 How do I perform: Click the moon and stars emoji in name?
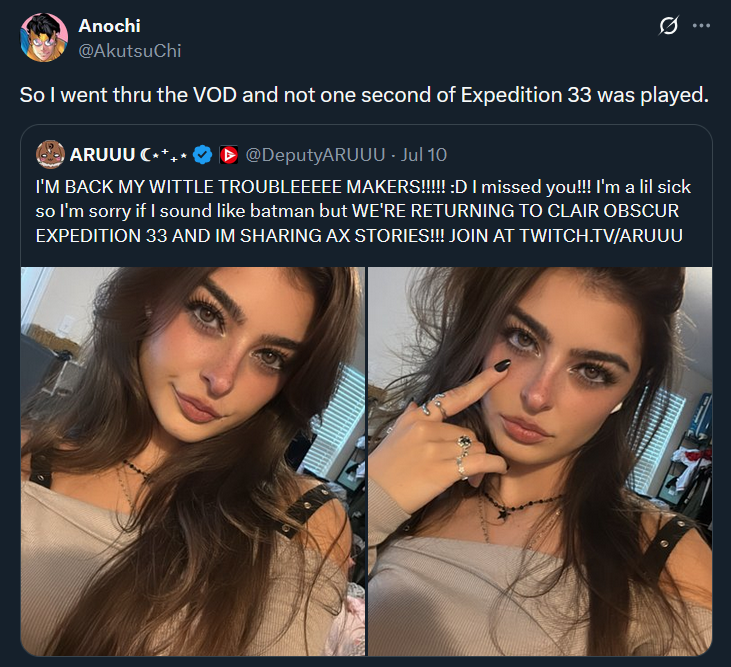point(164,155)
